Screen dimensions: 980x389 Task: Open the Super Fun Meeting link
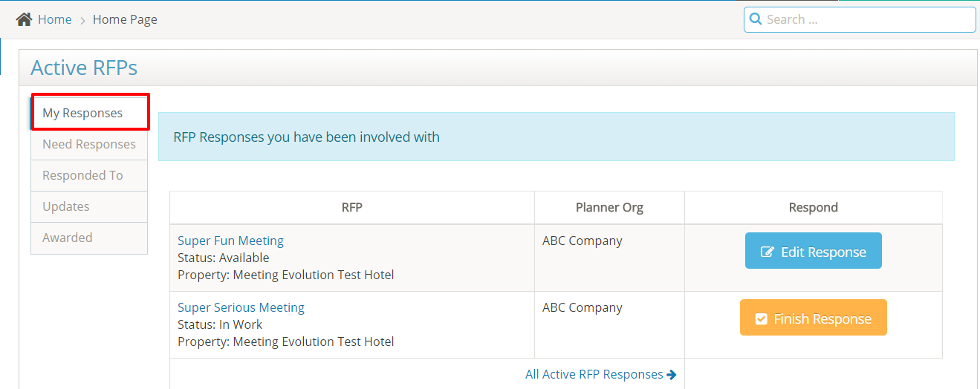coord(230,241)
